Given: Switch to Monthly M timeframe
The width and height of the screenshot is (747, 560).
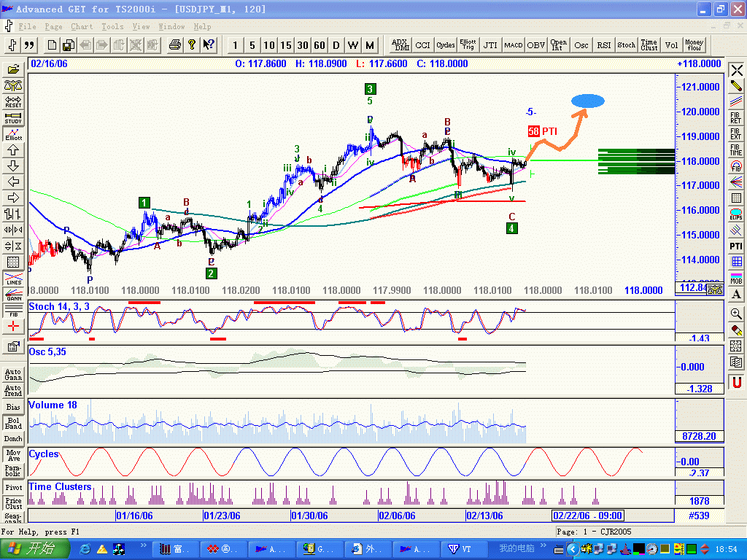Looking at the screenshot, I should [370, 45].
